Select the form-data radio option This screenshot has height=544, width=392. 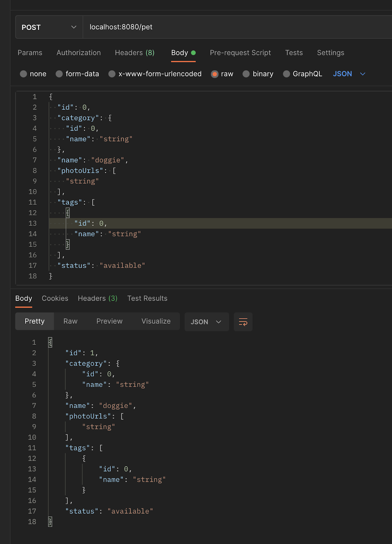click(59, 74)
